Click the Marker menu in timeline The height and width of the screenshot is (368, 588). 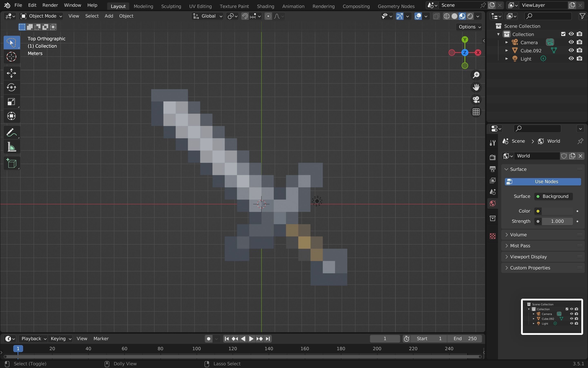click(x=101, y=339)
